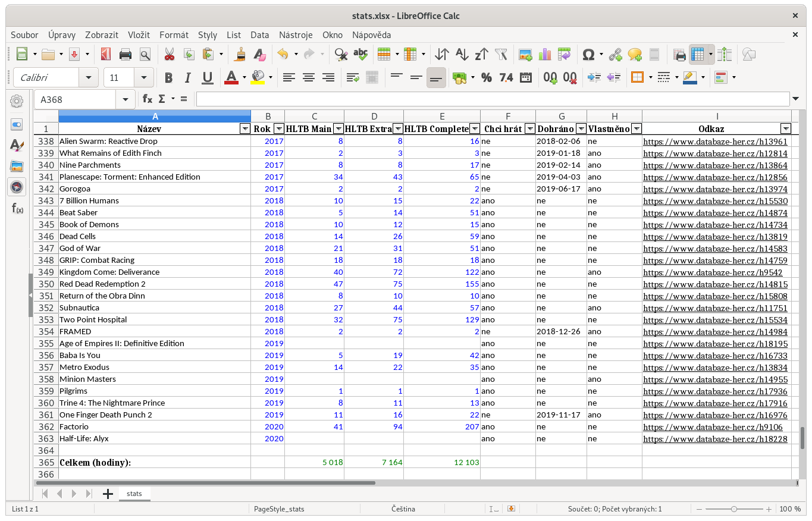Toggle Center Horizontally alignment
The width and height of the screenshot is (812, 521).
point(309,77)
